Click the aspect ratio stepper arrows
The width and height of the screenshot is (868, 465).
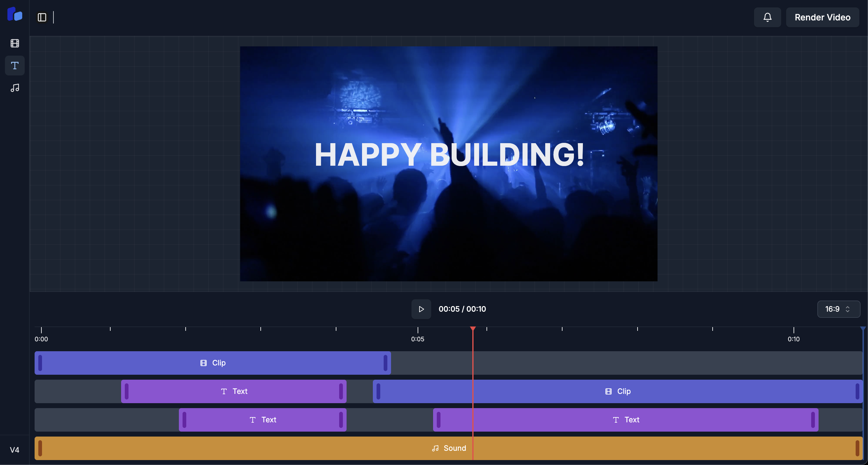pyautogui.click(x=849, y=309)
